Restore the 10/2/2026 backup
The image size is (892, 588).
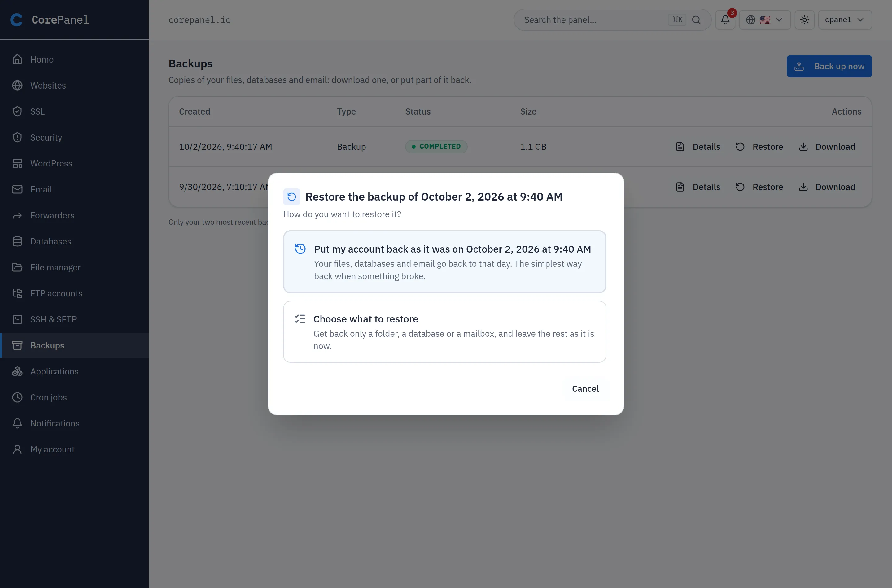tap(759, 147)
